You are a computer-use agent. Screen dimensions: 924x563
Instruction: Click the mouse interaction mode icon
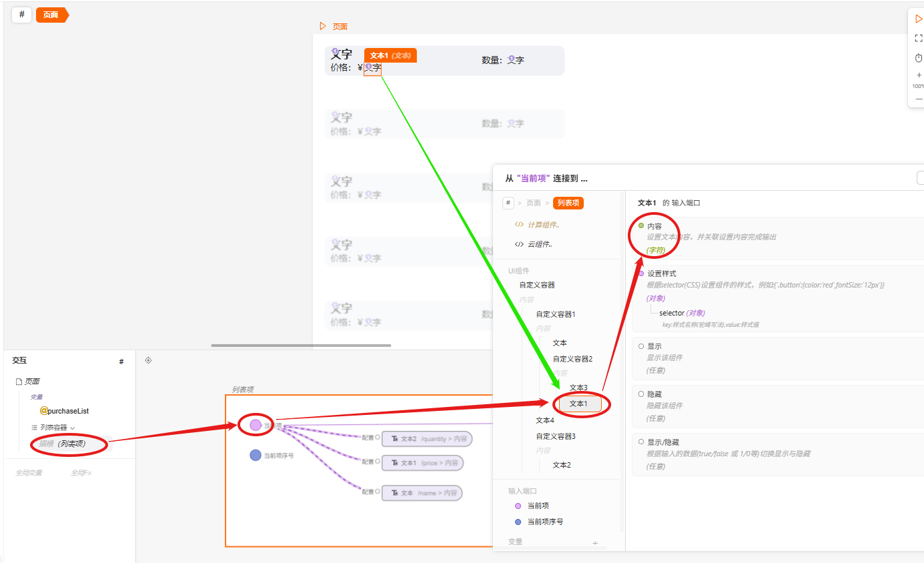[x=919, y=58]
